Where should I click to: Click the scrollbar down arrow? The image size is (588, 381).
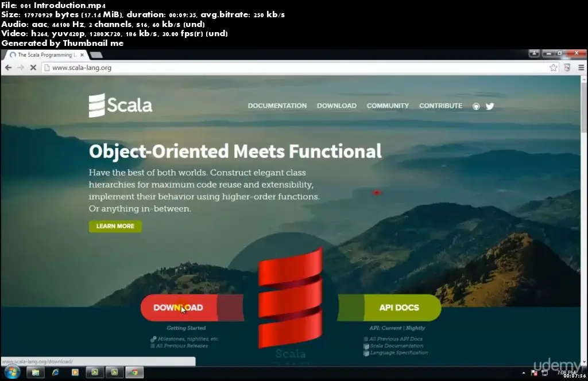[584, 362]
